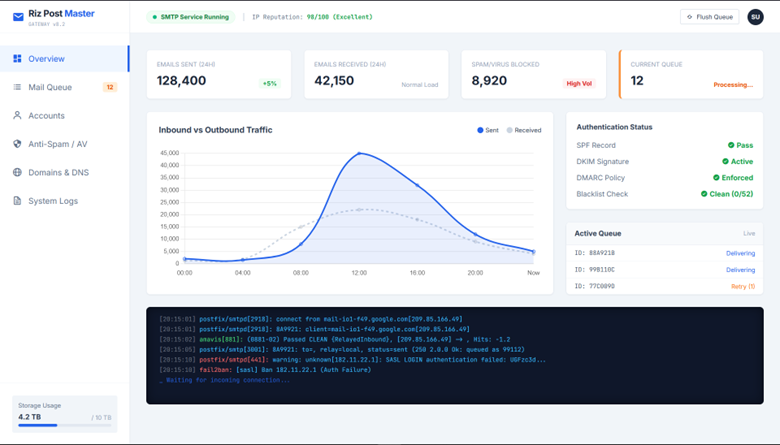Click the Accounts person icon
Viewport: 780px width, 445px height.
point(17,116)
